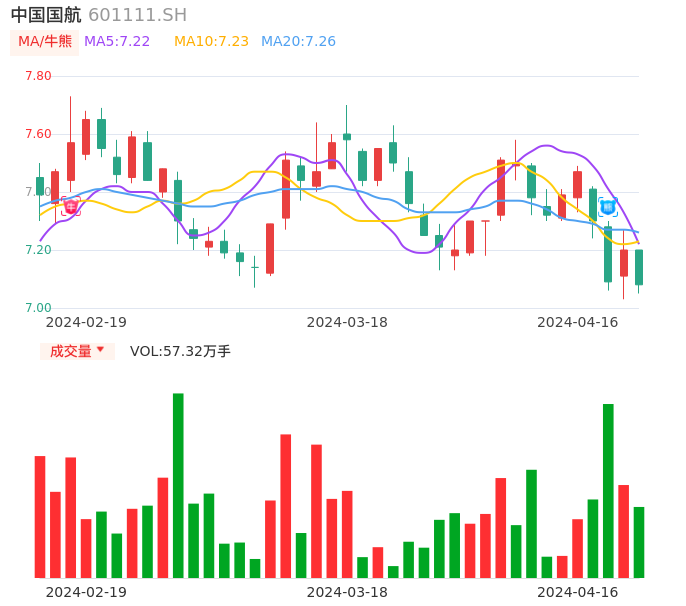Select the MA/牛熊 indicator tab
This screenshot has width=686, height=606.
[44, 42]
